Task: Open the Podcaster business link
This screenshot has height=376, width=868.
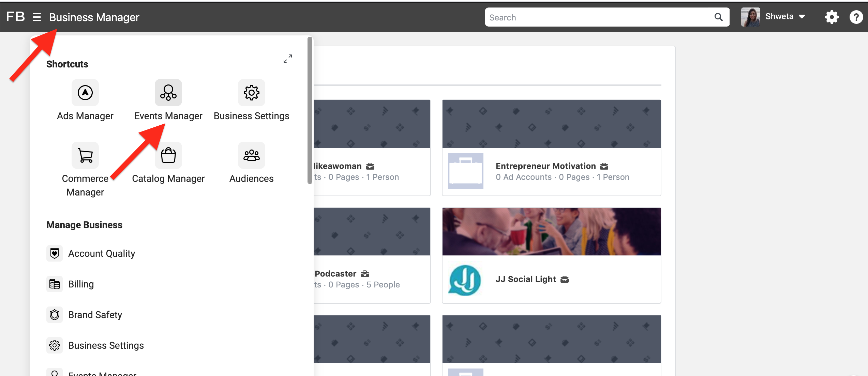Action: [x=335, y=273]
